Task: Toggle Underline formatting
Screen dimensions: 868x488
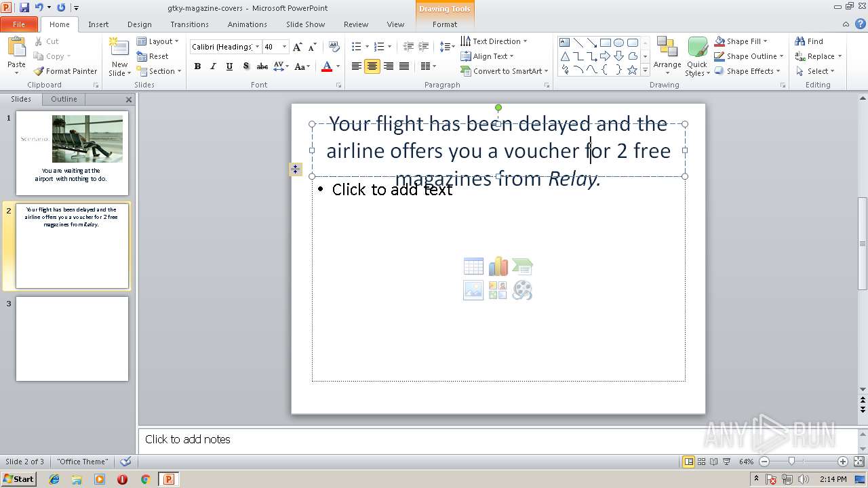Action: 229,66
